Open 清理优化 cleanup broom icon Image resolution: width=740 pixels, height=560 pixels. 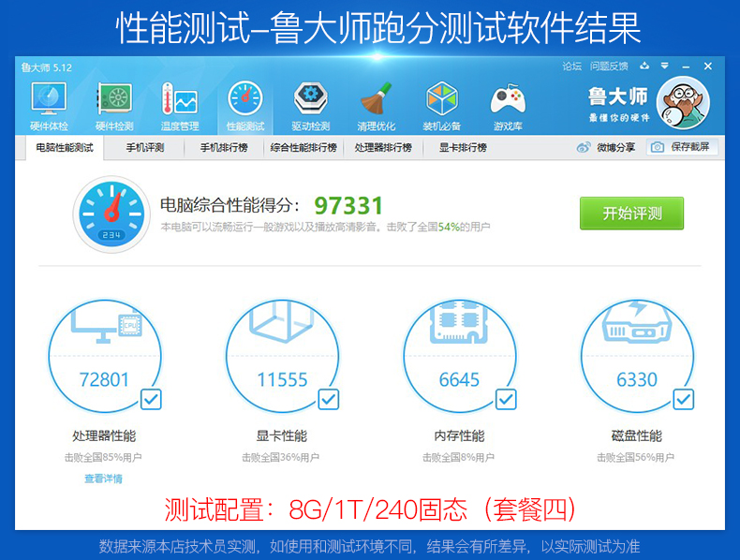[x=377, y=98]
